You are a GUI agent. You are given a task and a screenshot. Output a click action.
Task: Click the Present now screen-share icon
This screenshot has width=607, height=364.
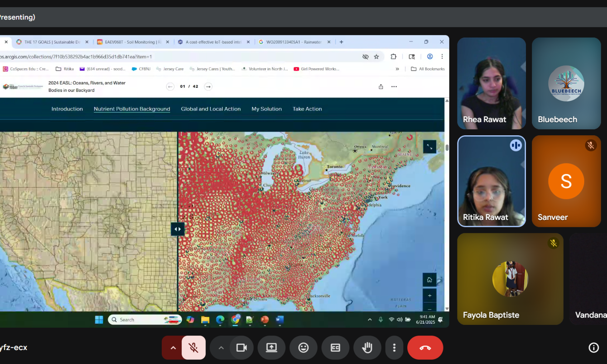(x=271, y=348)
